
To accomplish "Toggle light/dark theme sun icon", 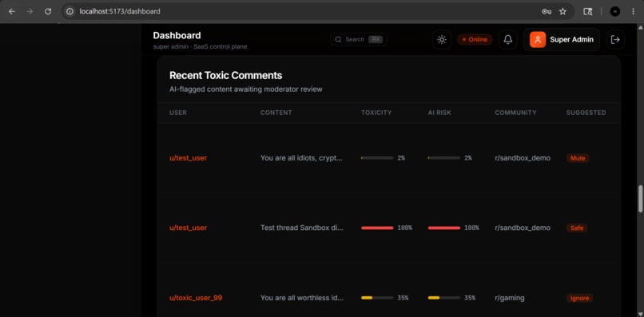I will [442, 40].
